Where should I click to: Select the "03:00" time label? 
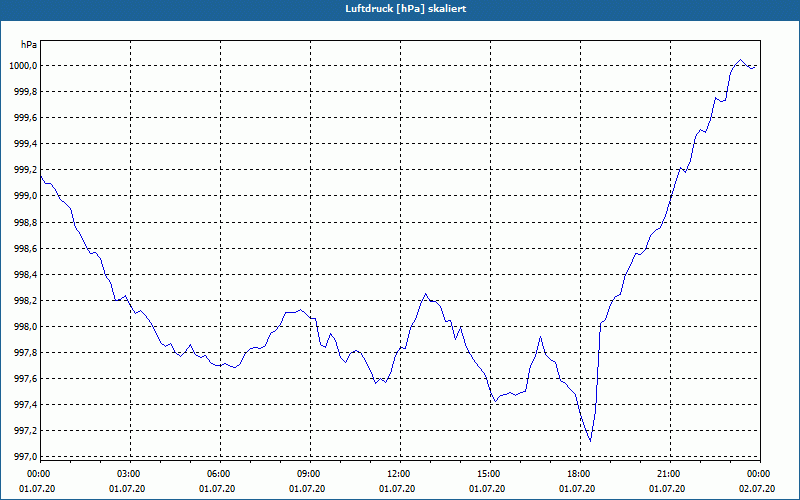[128, 474]
